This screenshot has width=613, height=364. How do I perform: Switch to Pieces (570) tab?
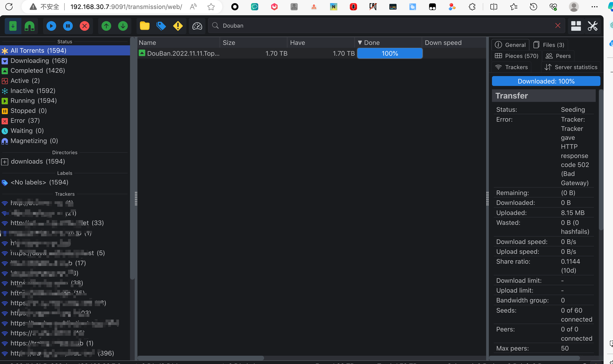[517, 56]
